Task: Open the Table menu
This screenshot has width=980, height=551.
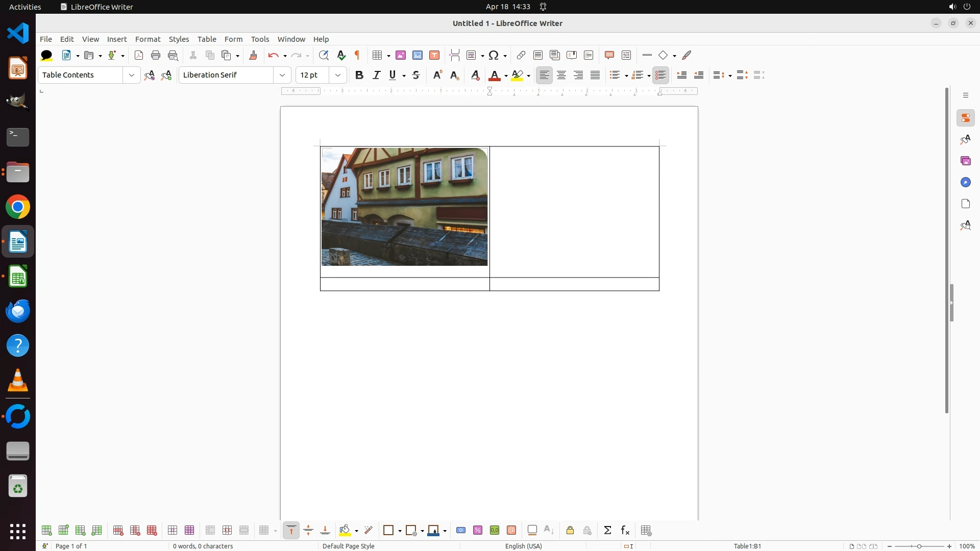Action: (207, 39)
